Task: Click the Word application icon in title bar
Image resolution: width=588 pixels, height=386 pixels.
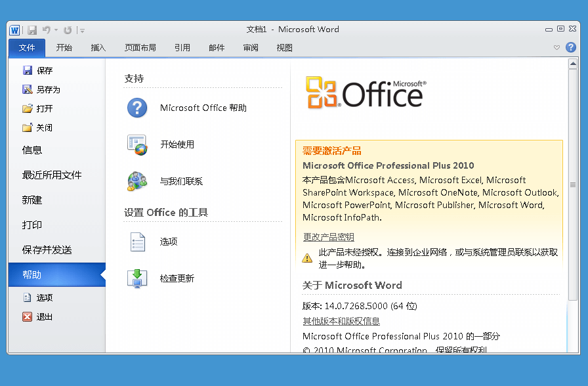Action: click(14, 30)
